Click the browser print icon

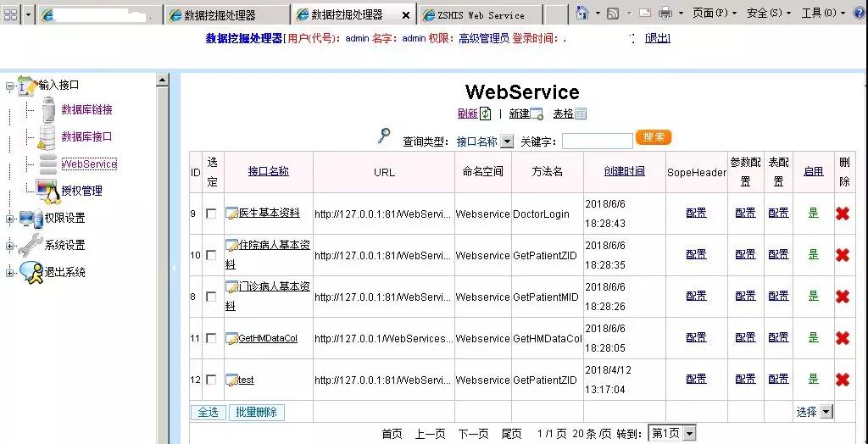[x=665, y=13]
